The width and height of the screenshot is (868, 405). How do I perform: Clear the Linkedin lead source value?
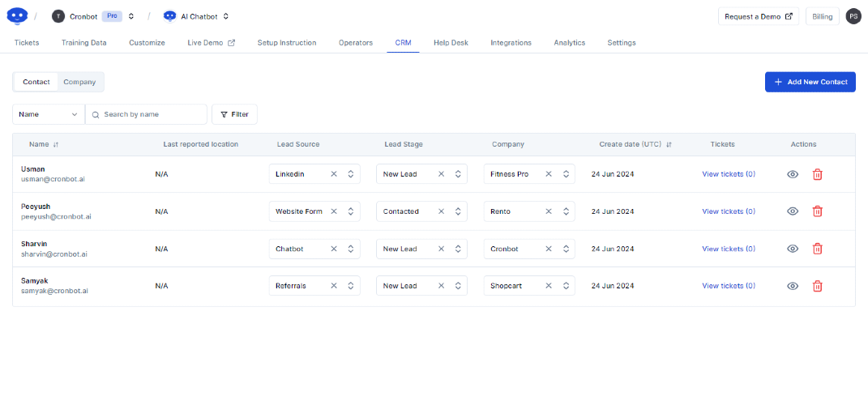(334, 173)
